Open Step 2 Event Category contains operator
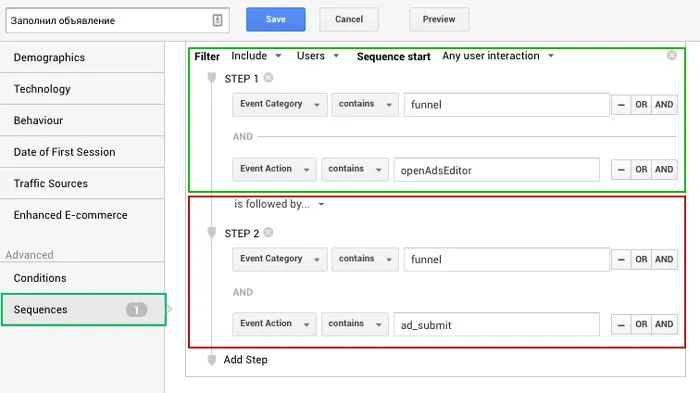The image size is (700, 393). pyautogui.click(x=365, y=259)
